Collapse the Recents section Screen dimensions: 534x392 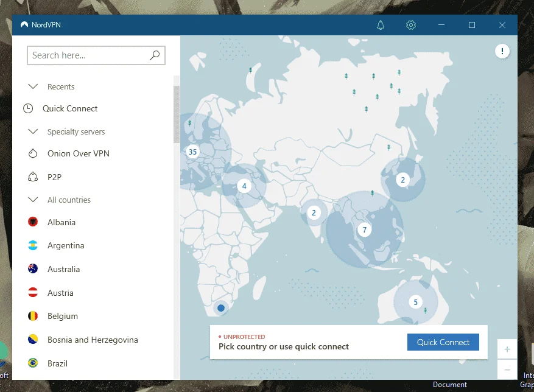[33, 86]
